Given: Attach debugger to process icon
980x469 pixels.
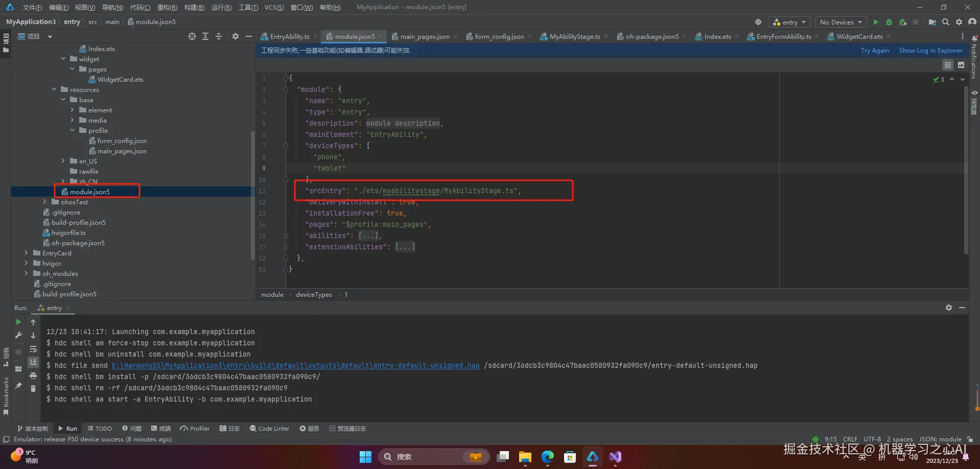Looking at the screenshot, I should pyautogui.click(x=903, y=22).
